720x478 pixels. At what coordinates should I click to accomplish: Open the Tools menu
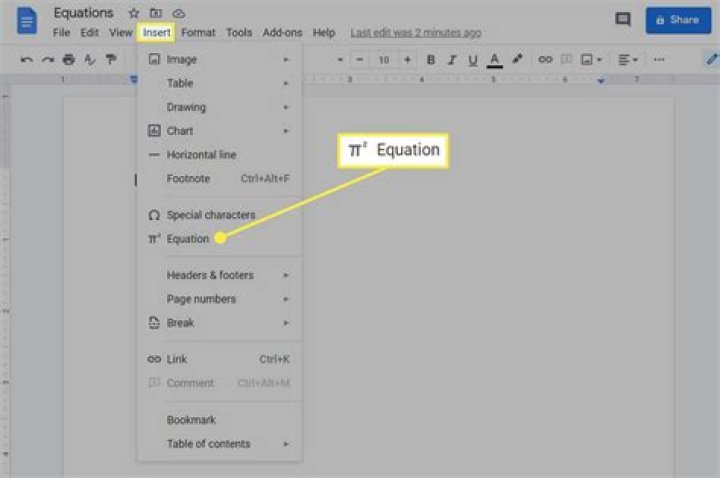[x=239, y=33]
